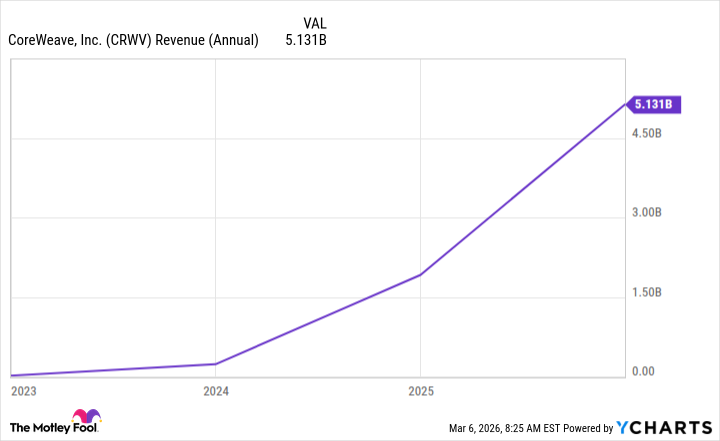Click the Motley Fool jester hat icon

[87, 420]
